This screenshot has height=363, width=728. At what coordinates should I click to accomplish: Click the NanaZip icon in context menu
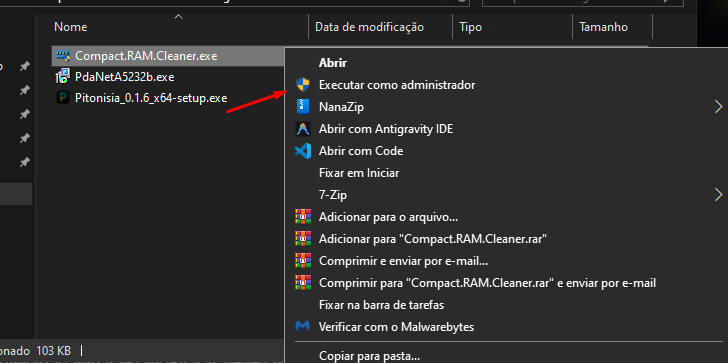tap(303, 107)
